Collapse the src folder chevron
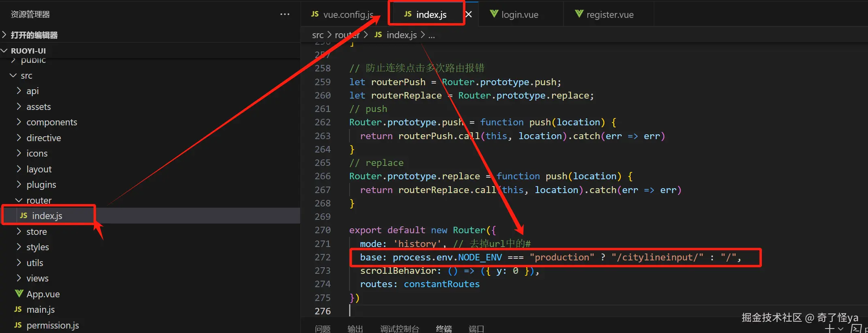This screenshot has width=868, height=333. pos(13,75)
